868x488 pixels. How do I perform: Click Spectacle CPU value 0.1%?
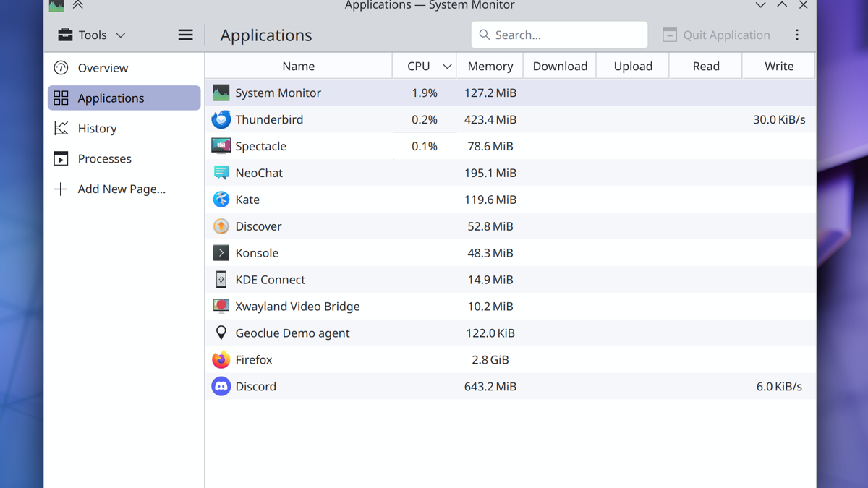click(425, 146)
